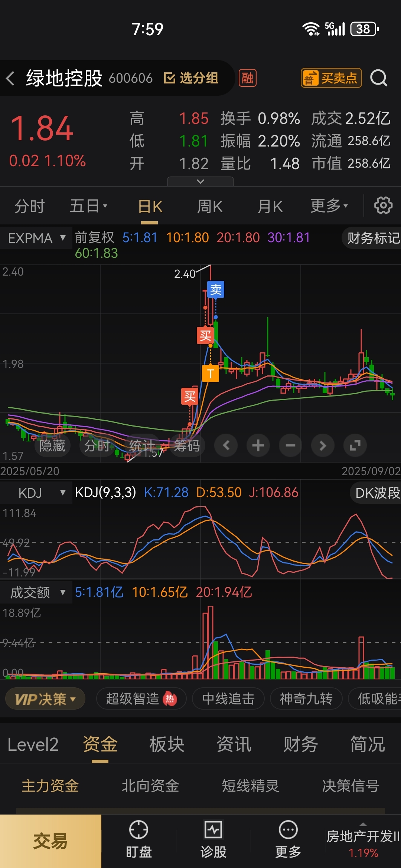Open chart settings gear icon
The height and width of the screenshot is (868, 401).
click(383, 206)
